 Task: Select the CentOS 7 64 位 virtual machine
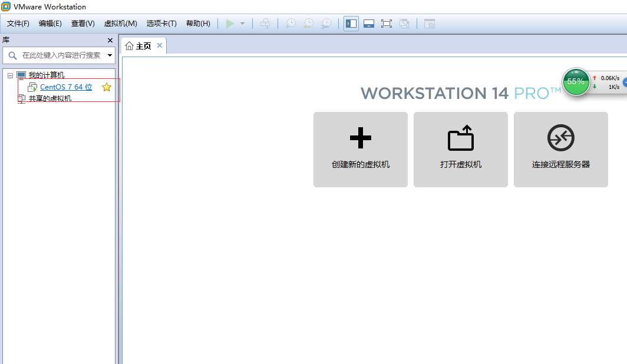(x=66, y=87)
